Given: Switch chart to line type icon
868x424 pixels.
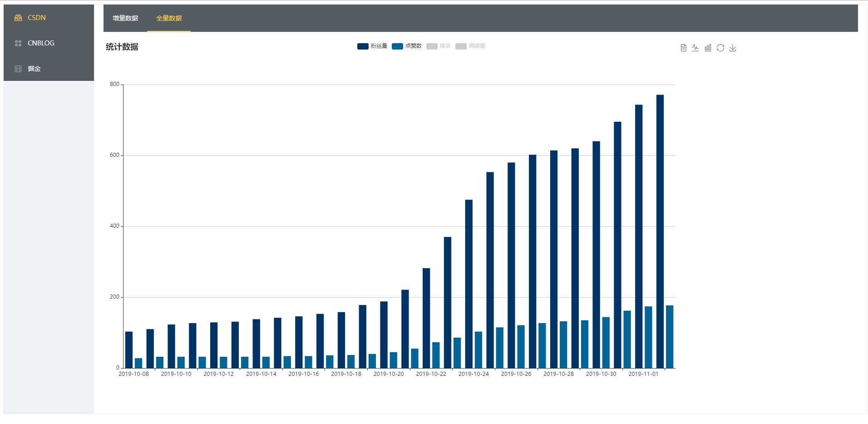Looking at the screenshot, I should point(695,48).
